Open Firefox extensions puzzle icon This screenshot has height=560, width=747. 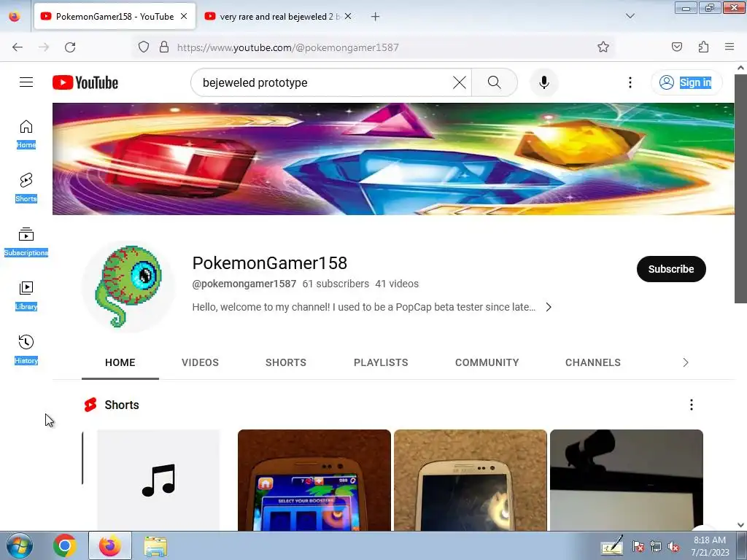pyautogui.click(x=703, y=47)
